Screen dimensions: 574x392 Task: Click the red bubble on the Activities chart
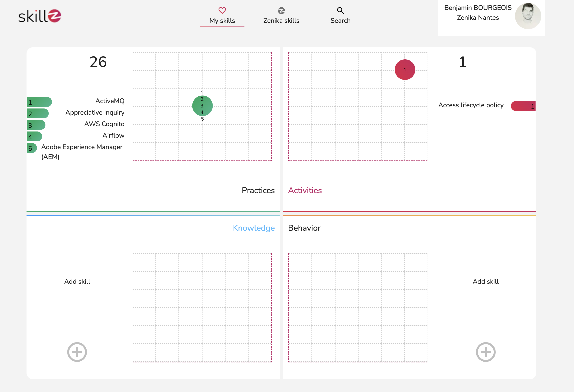pyautogui.click(x=405, y=69)
